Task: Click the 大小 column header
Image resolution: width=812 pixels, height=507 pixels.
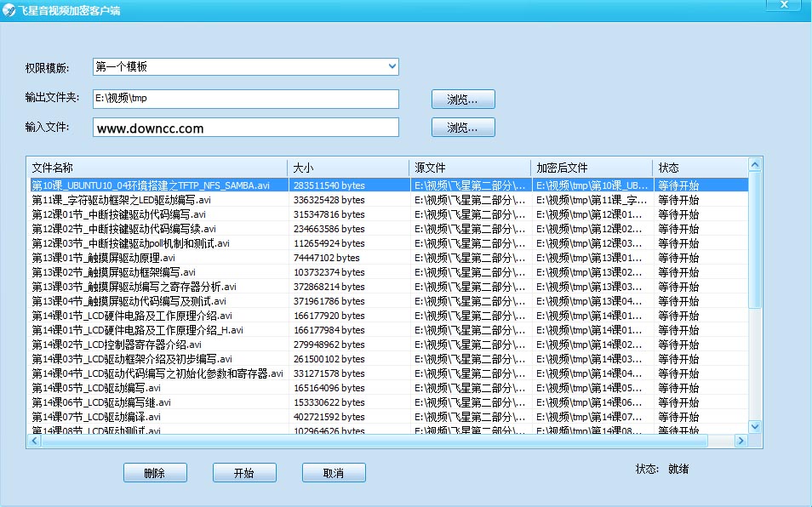Action: click(349, 167)
